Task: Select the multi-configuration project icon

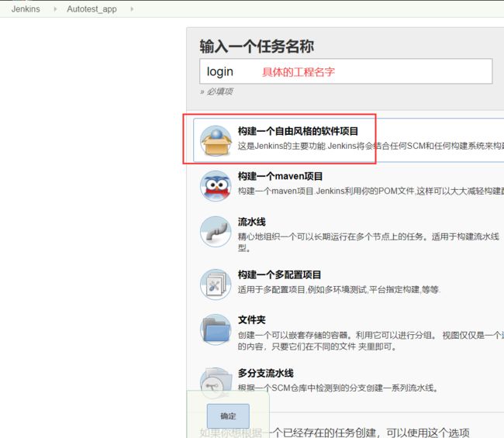Action: click(216, 285)
